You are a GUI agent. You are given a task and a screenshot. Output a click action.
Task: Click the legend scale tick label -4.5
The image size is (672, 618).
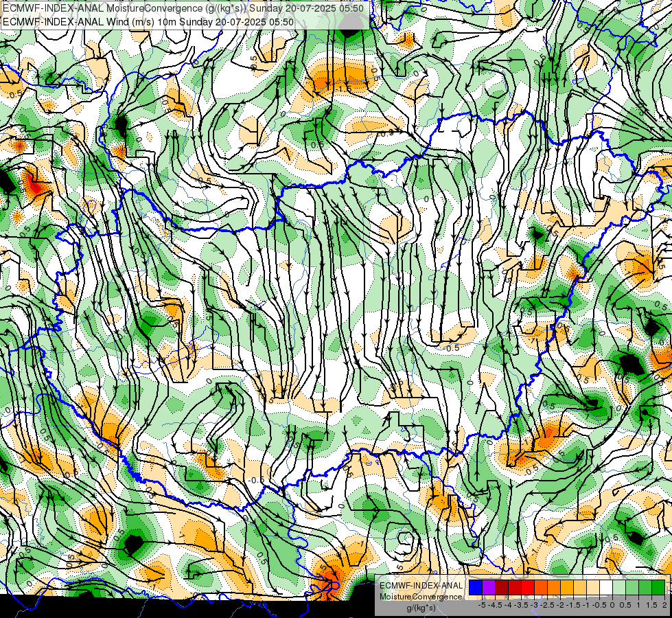tap(495, 605)
